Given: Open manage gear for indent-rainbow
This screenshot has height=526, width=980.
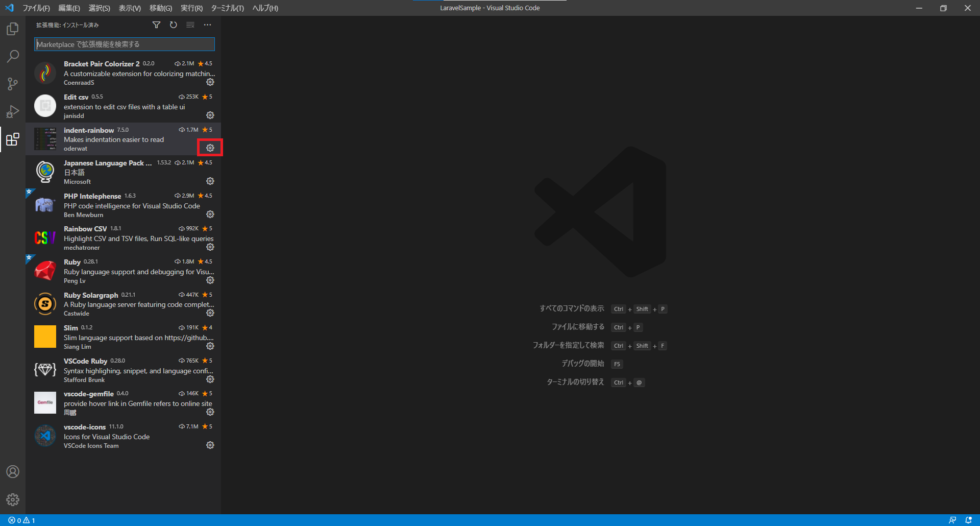Looking at the screenshot, I should pyautogui.click(x=210, y=148).
